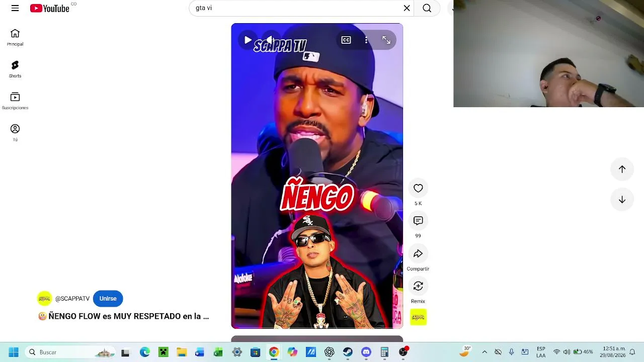This screenshot has width=644, height=362.
Task: Open Microsoft Excel from taskbar
Action: coord(218,352)
